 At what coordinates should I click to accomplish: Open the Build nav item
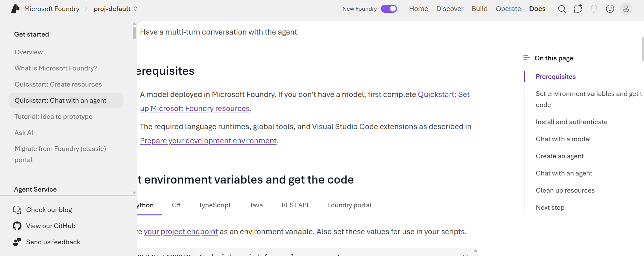tap(480, 9)
